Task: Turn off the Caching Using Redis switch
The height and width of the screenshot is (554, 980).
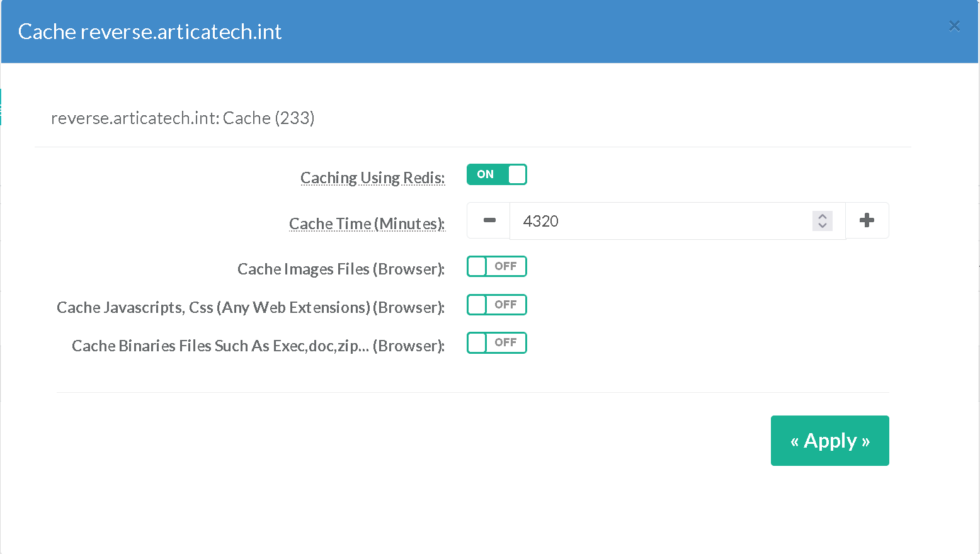Action: point(496,174)
